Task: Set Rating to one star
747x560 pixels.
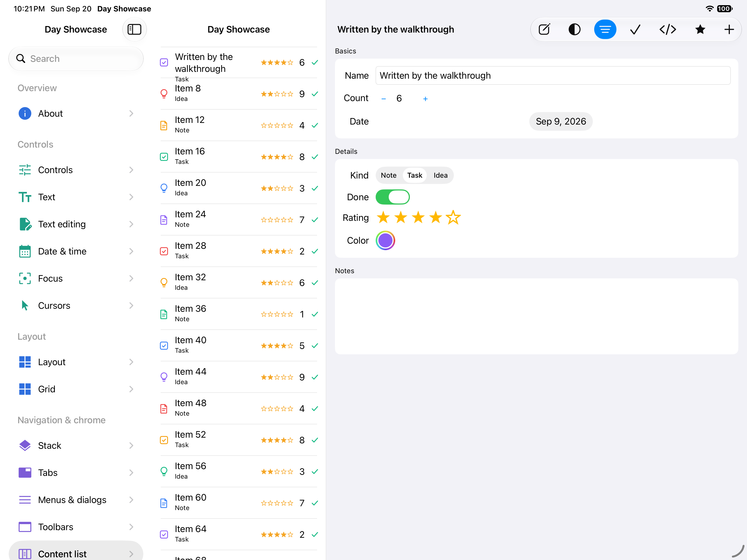Action: pyautogui.click(x=383, y=217)
